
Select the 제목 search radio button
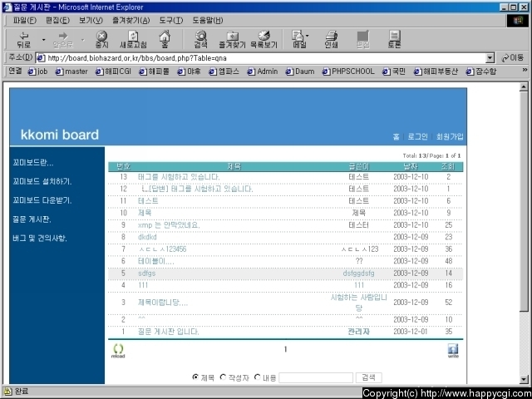coord(195,377)
